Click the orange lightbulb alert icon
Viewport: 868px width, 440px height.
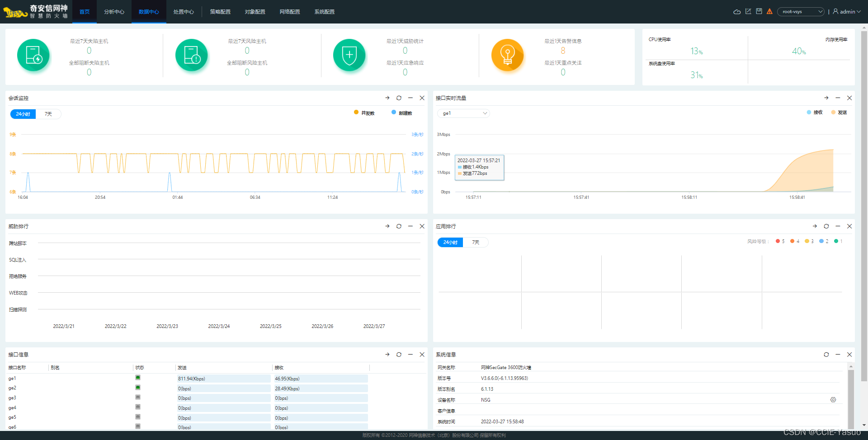508,55
